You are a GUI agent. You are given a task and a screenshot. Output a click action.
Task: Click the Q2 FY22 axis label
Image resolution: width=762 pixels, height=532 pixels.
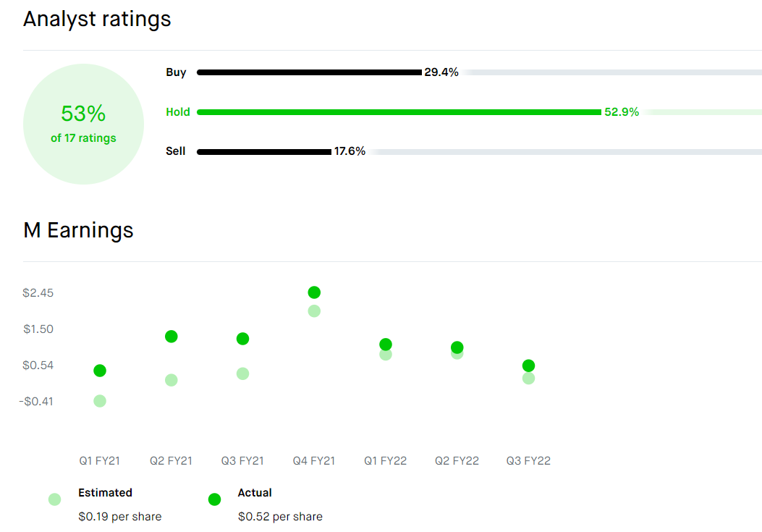(457, 461)
